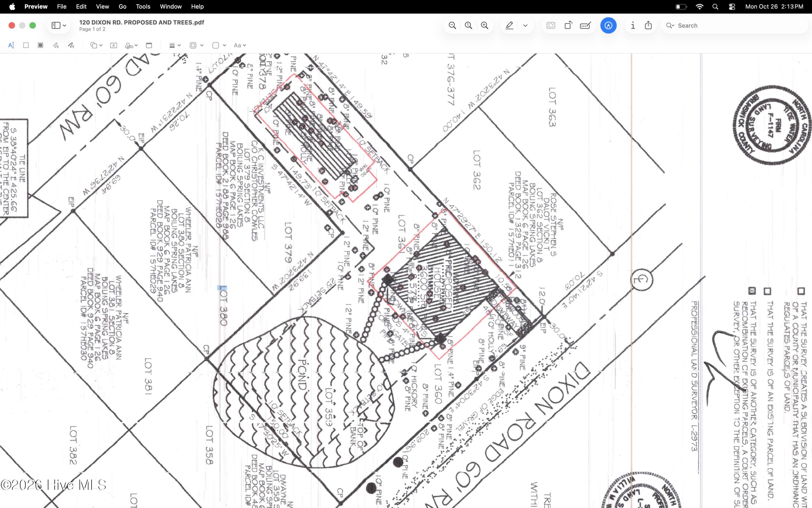The height and width of the screenshot is (508, 812).
Task: Open the Edit menu
Action: 81,7
